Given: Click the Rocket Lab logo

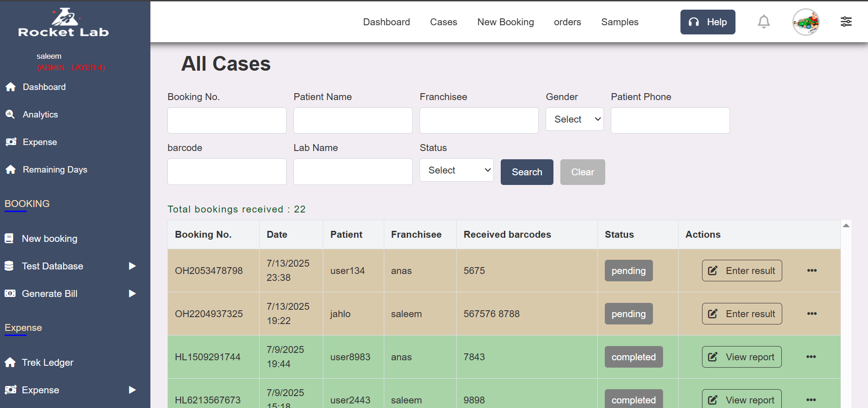Looking at the screenshot, I should coord(64,22).
